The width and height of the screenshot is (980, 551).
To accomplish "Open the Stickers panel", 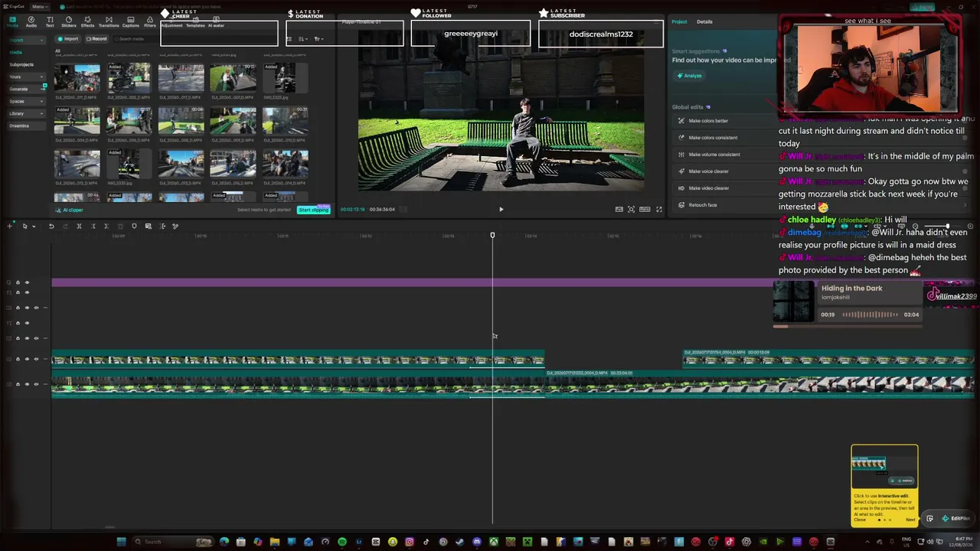I will point(68,21).
